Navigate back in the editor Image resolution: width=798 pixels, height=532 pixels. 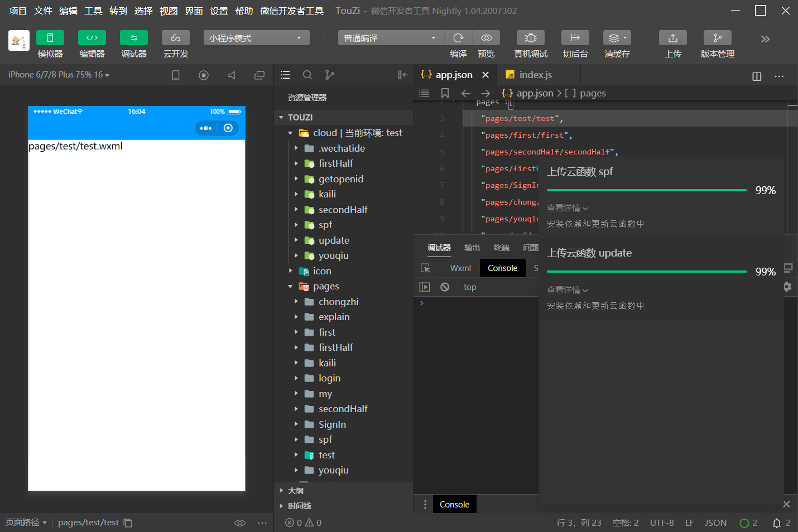[x=466, y=93]
